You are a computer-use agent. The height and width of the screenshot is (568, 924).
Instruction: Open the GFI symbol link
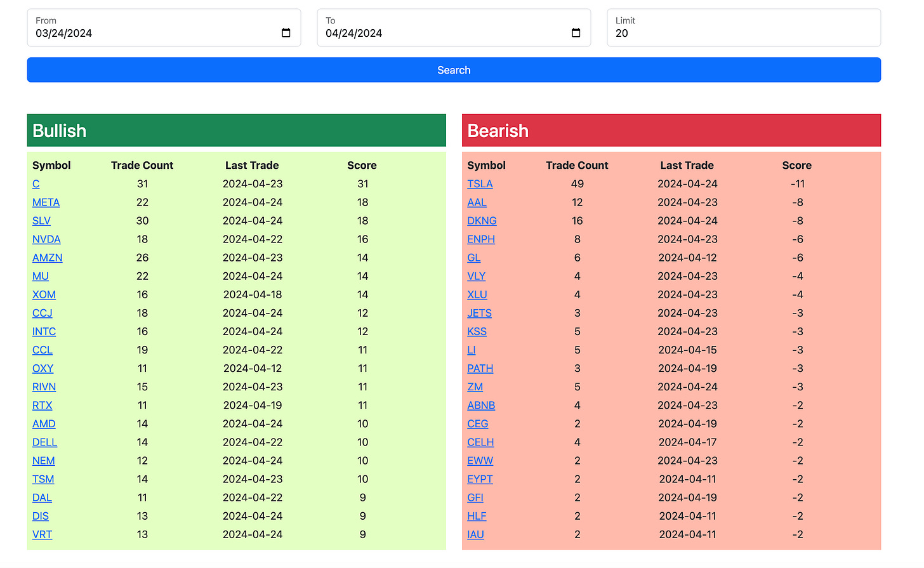pos(475,497)
